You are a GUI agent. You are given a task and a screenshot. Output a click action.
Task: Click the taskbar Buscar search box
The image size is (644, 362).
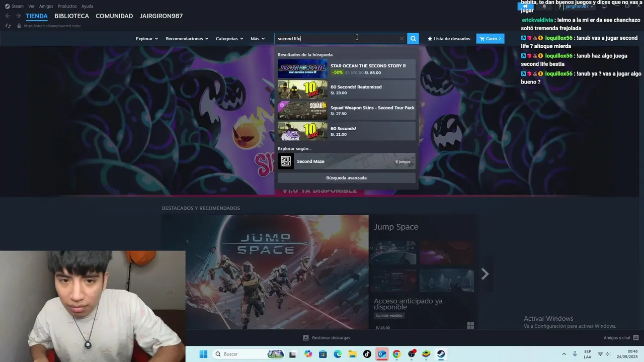(249, 354)
